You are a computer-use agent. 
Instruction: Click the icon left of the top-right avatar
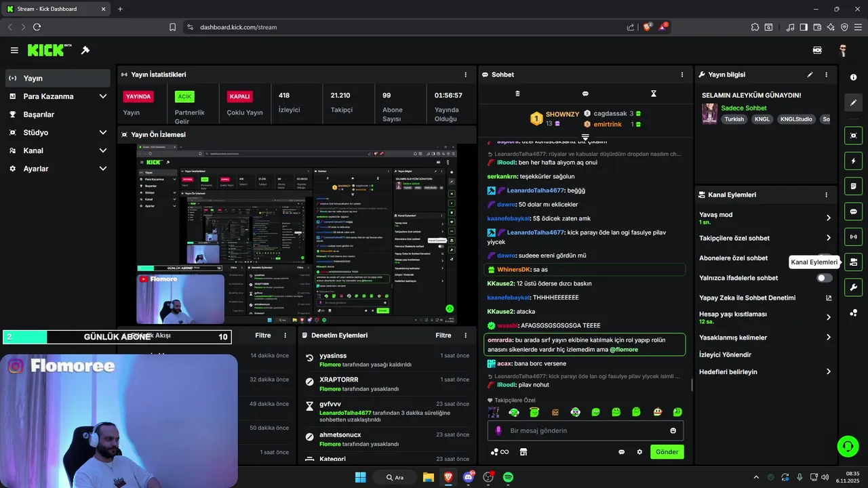click(x=817, y=50)
